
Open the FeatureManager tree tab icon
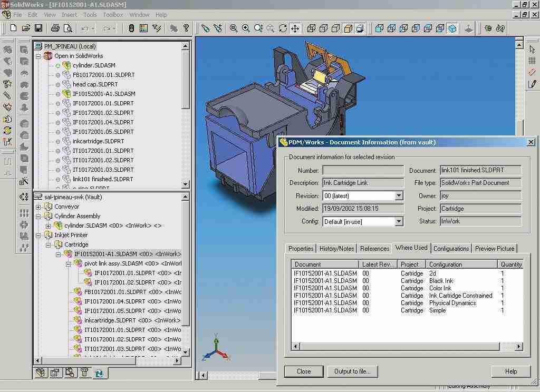pos(41,373)
